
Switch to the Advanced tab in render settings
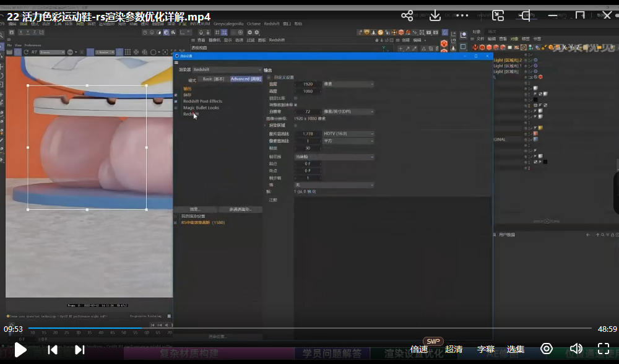tap(246, 79)
